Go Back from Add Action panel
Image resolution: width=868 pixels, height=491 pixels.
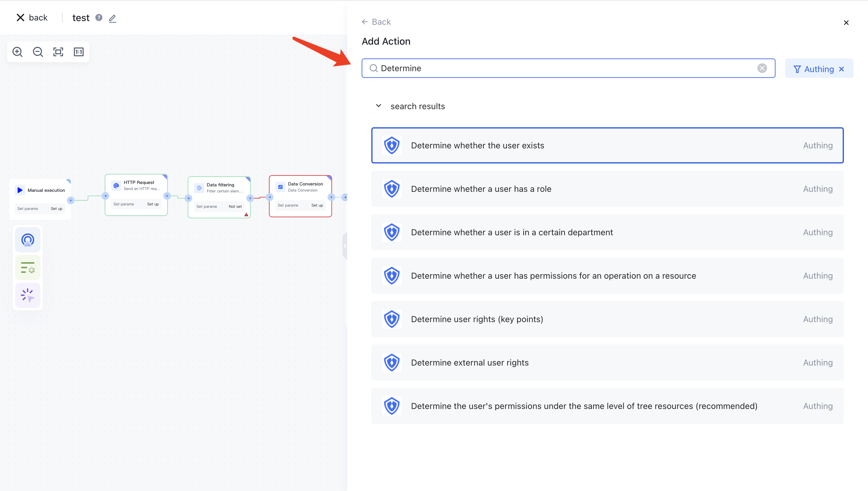376,22
